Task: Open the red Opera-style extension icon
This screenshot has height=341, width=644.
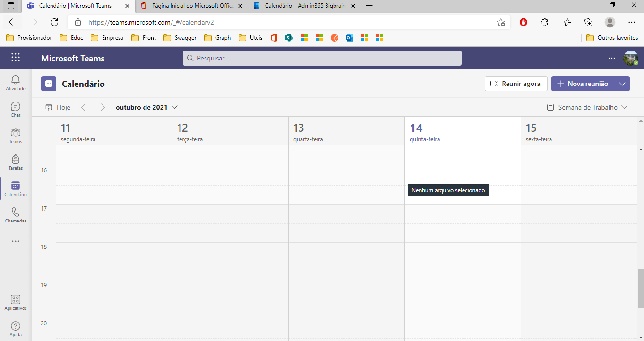Action: [524, 22]
